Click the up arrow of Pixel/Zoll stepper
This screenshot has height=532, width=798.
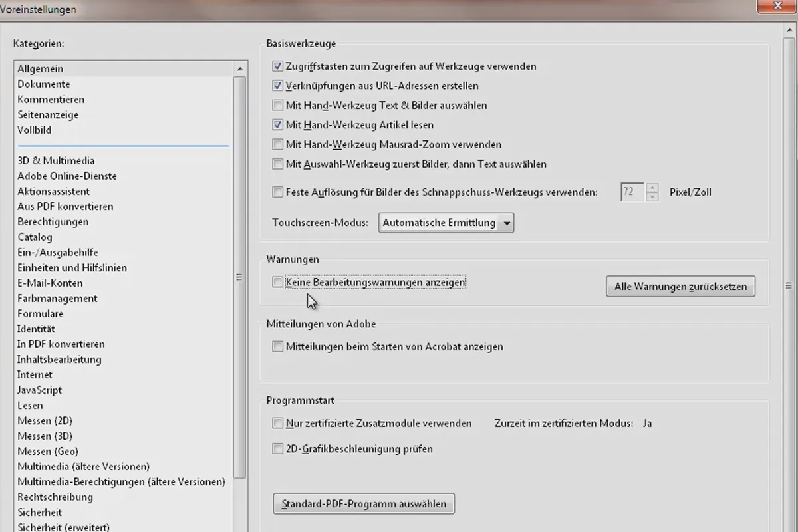coord(652,188)
